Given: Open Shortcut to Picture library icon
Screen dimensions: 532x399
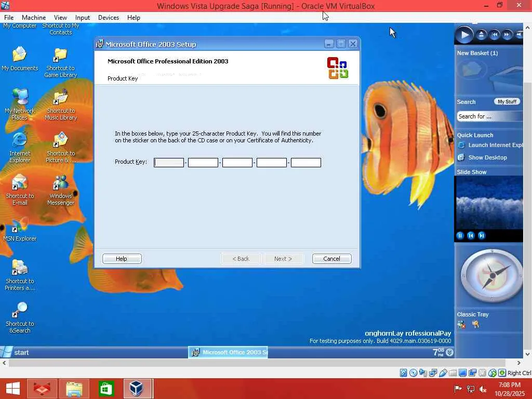Looking at the screenshot, I should pyautogui.click(x=61, y=148).
